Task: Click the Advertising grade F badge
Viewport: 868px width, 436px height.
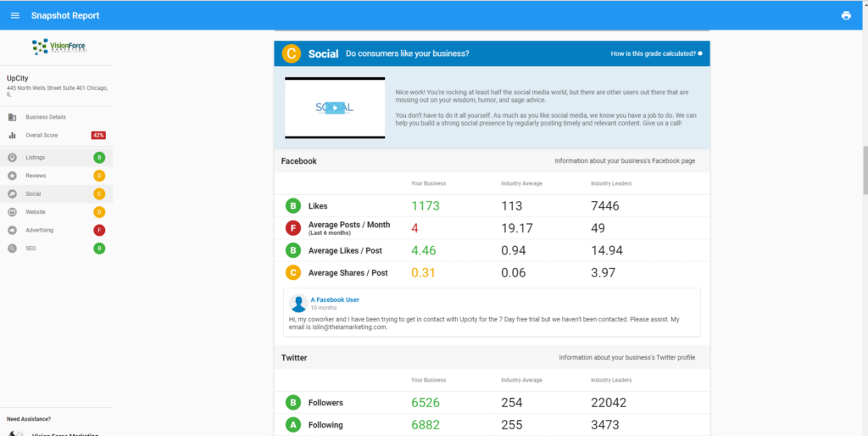Action: tap(99, 230)
